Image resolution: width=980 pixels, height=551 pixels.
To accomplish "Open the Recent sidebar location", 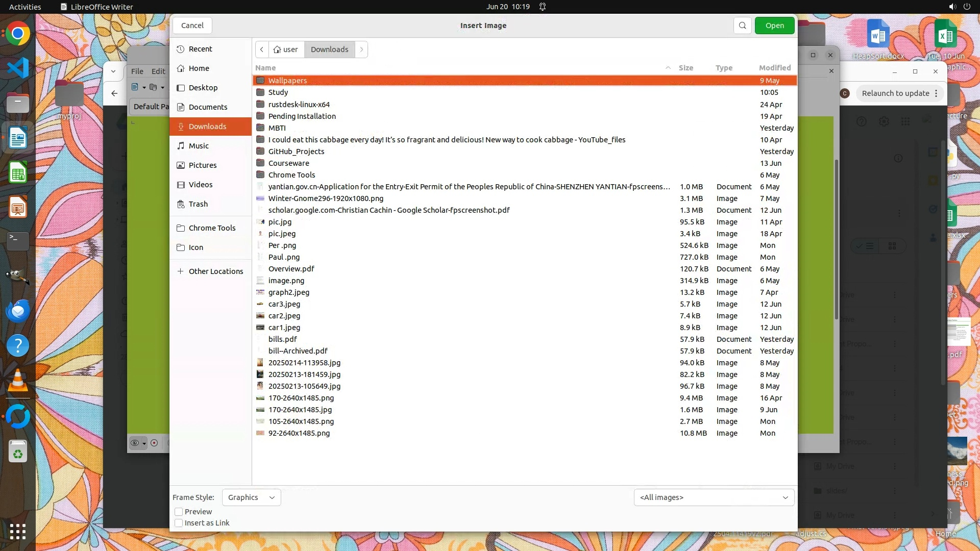I will (x=200, y=49).
